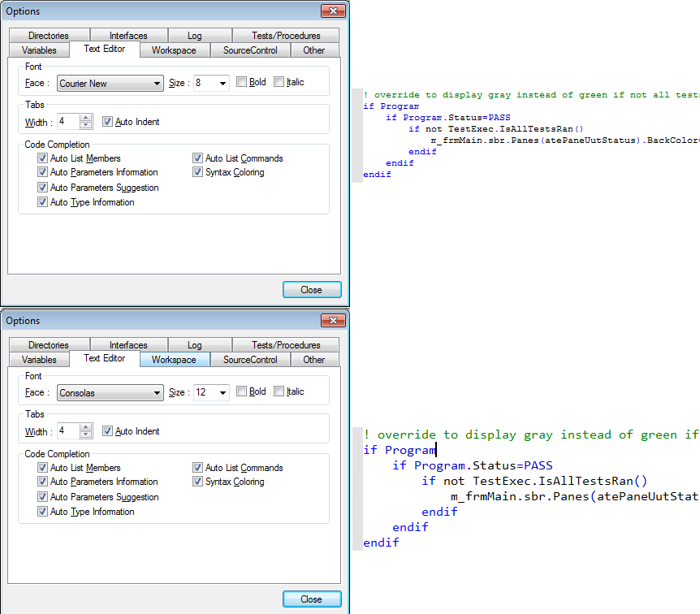
Task: Disable Auto Parameters Suggestion in the bottom dialog
Action: (x=42, y=496)
